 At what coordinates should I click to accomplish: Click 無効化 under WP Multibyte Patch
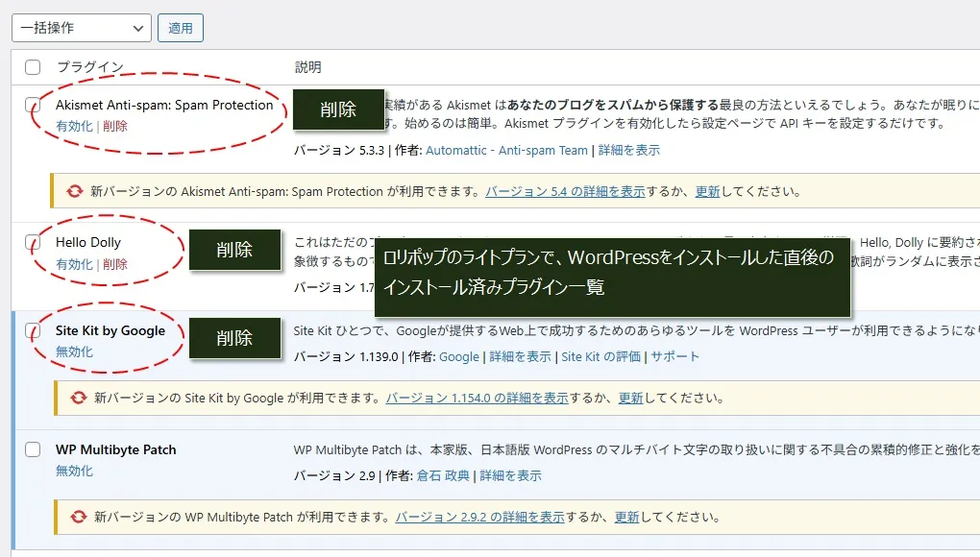[74, 471]
